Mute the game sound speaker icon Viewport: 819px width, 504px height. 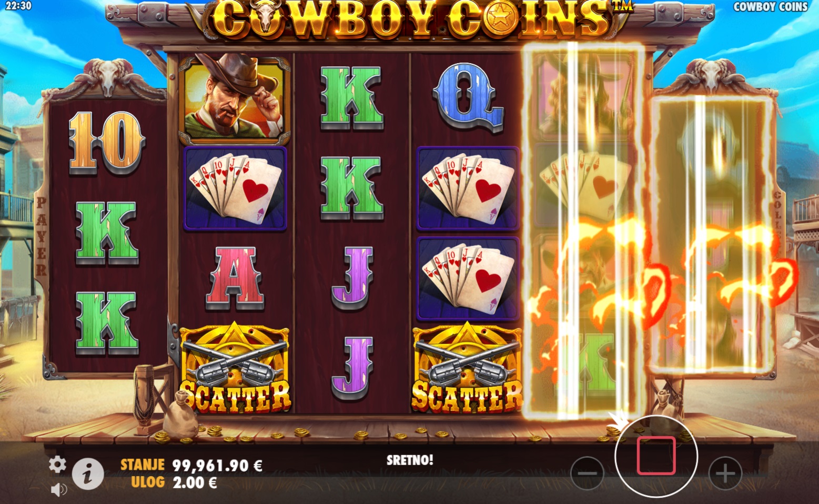(x=58, y=490)
